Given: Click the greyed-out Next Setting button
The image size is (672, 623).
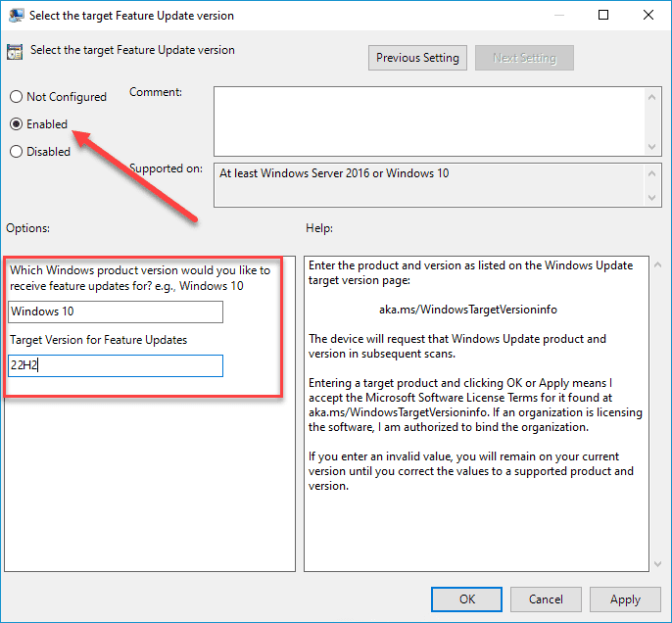Looking at the screenshot, I should coord(524,58).
